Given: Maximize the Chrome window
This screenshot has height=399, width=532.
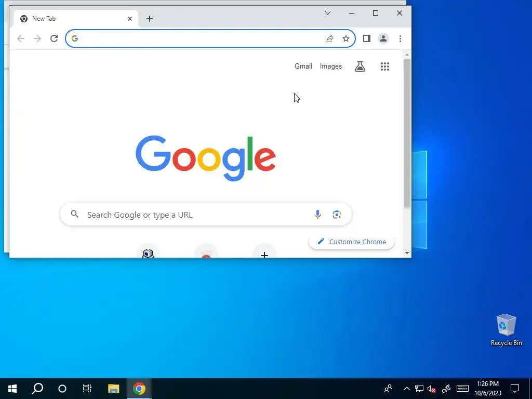Looking at the screenshot, I should (376, 13).
